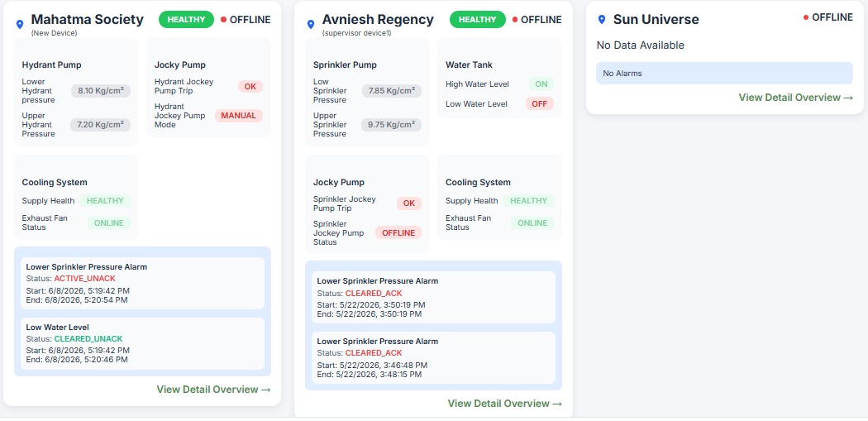Click the Water Tank section heading
The width and height of the screenshot is (868, 421).
tap(469, 65)
